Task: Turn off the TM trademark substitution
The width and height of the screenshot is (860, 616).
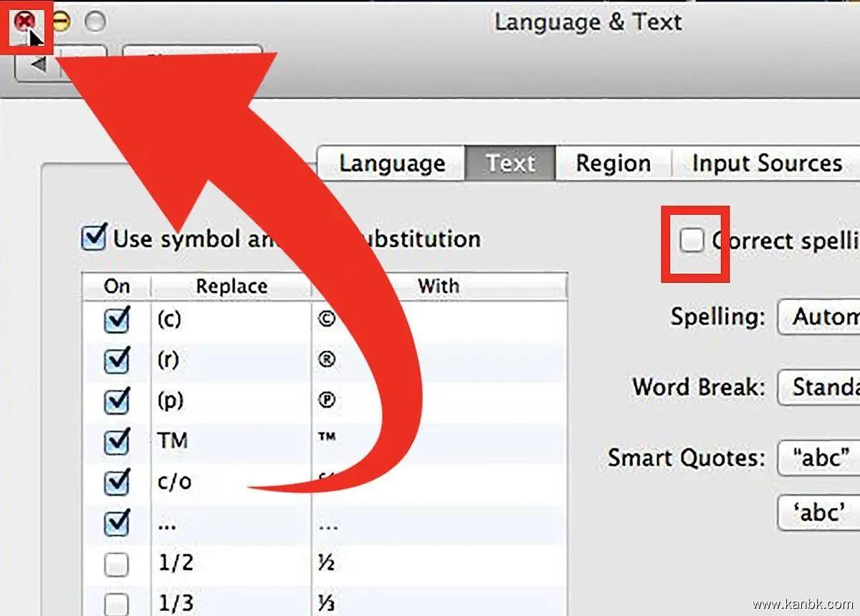Action: coord(116,442)
